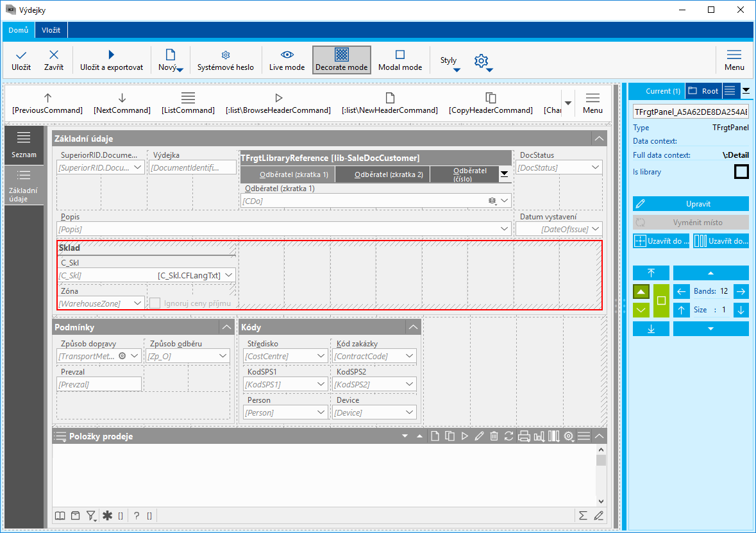Click the filter funnel icon in bottom toolbar
The width and height of the screenshot is (756, 533).
tap(91, 516)
